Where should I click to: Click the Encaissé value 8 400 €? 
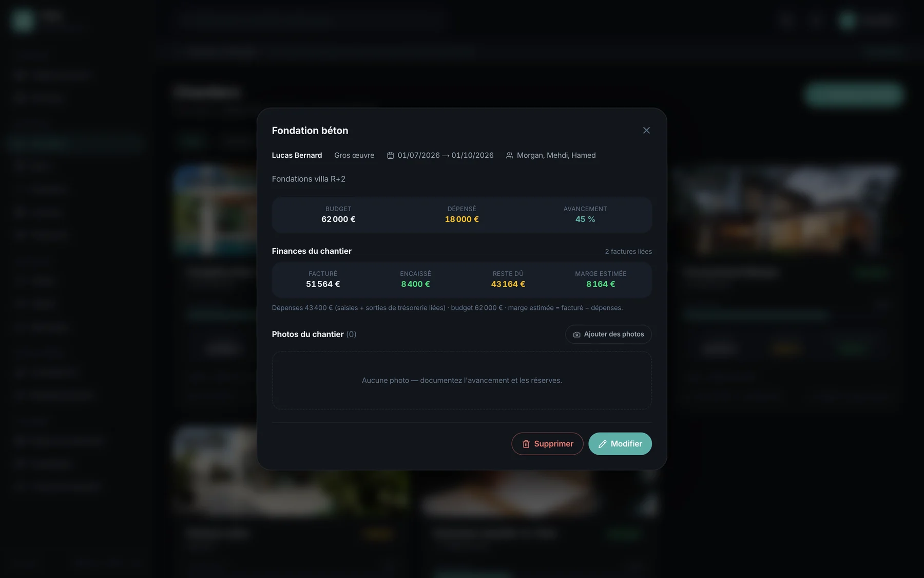[x=415, y=284]
